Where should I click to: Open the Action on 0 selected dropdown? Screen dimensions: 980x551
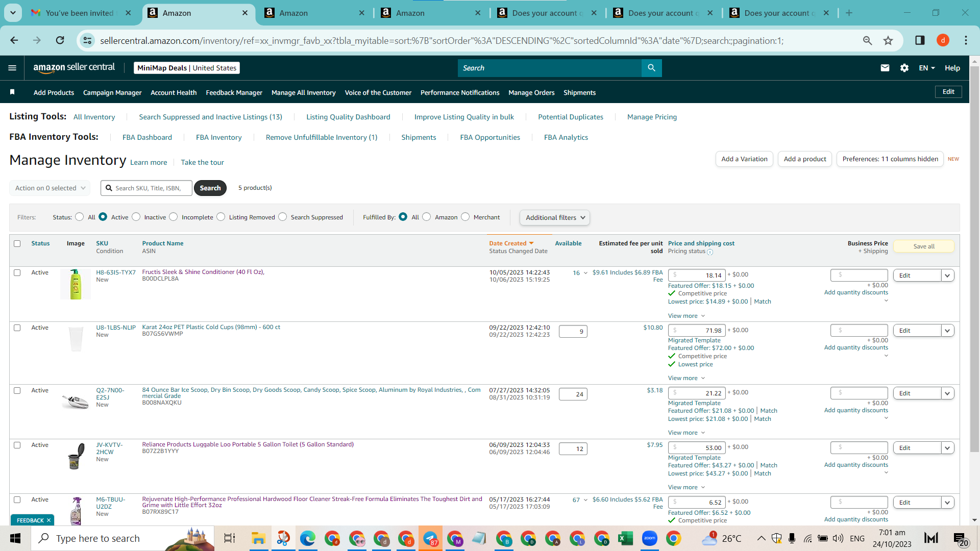pos(50,188)
